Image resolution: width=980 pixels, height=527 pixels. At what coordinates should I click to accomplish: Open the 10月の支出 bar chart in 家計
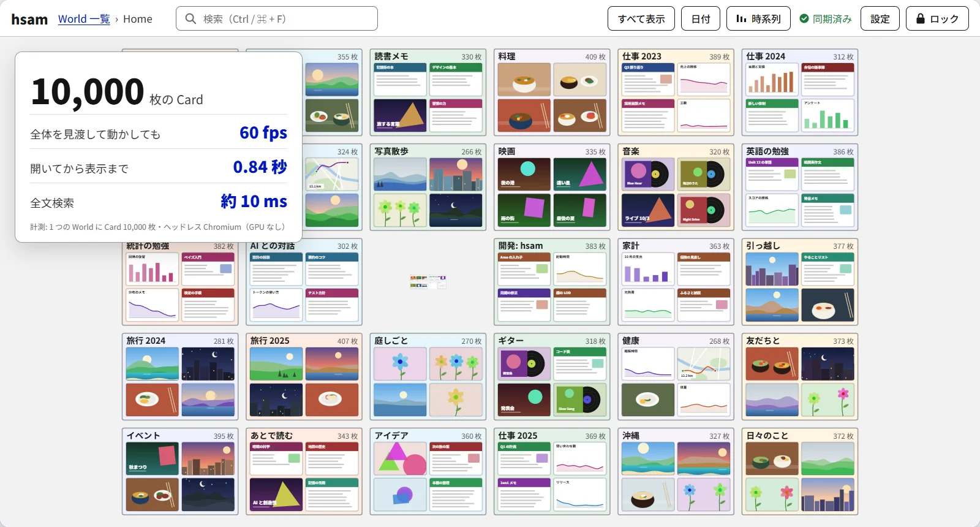click(x=648, y=269)
